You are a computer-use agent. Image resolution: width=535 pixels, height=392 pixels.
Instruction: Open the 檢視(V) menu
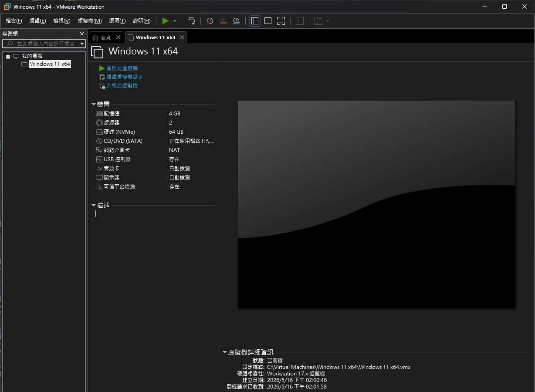[x=61, y=21]
